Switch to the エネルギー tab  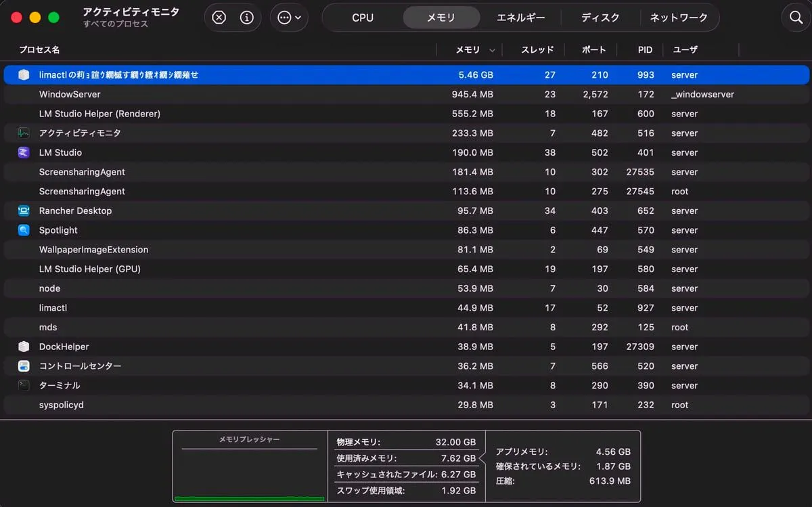tap(520, 18)
